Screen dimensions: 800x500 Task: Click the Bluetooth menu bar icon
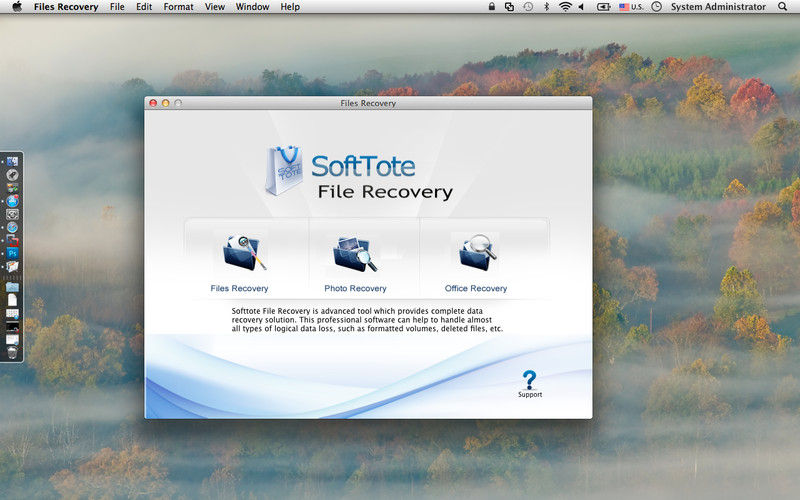[x=546, y=7]
